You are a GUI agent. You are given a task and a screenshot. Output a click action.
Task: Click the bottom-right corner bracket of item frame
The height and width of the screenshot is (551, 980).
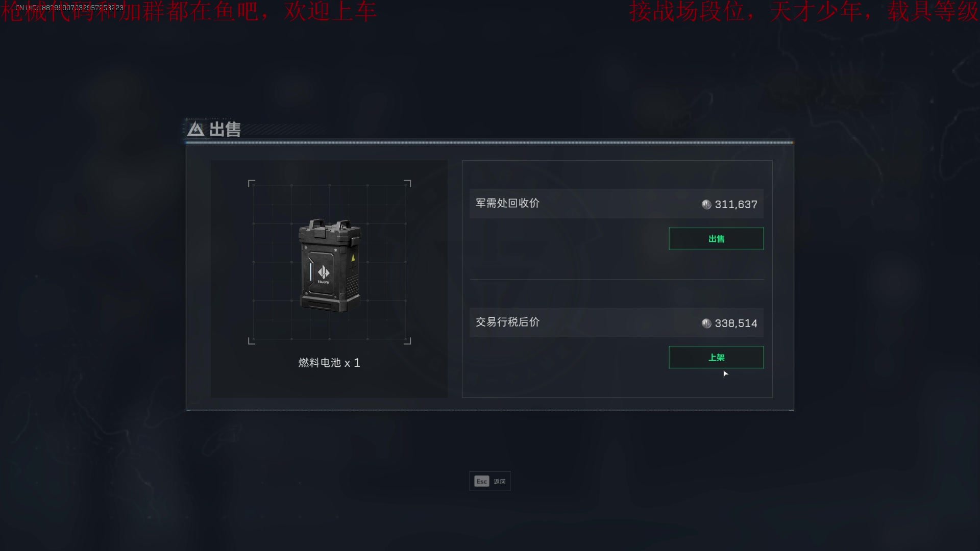click(408, 341)
